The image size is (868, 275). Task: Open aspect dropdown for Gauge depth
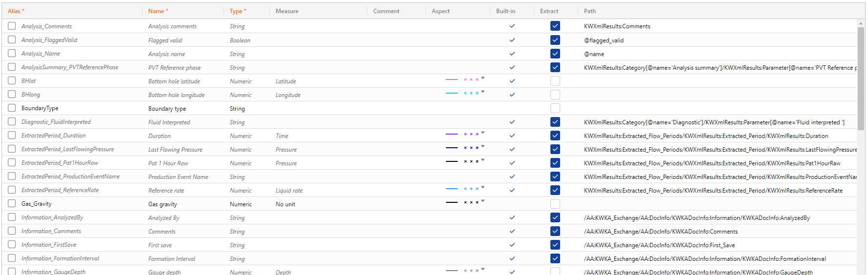pos(483,269)
